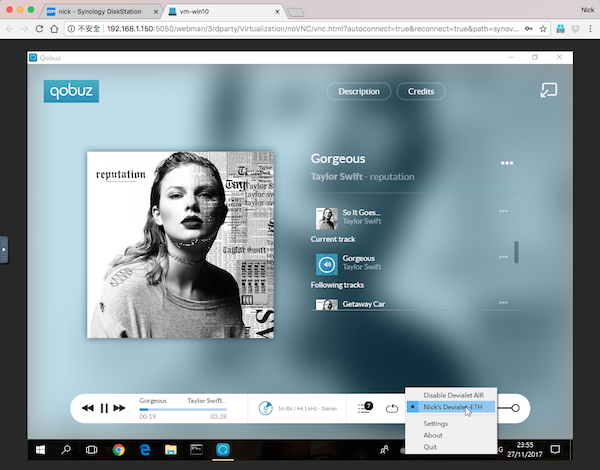600x470 pixels.
Task: Go to browser home page
Action: [54, 29]
